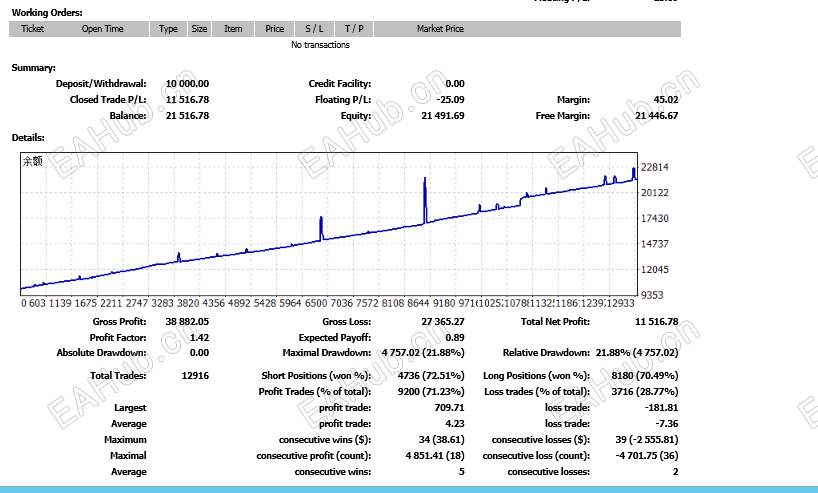Select Total Net Profit value 11 516.78
The image size is (818, 493).
(x=657, y=322)
